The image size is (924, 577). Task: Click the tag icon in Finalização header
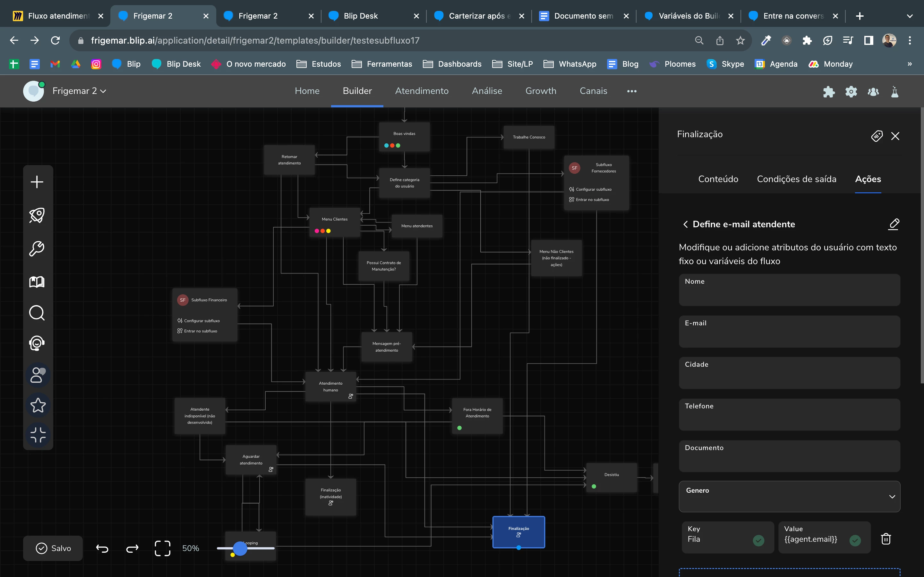[877, 136]
